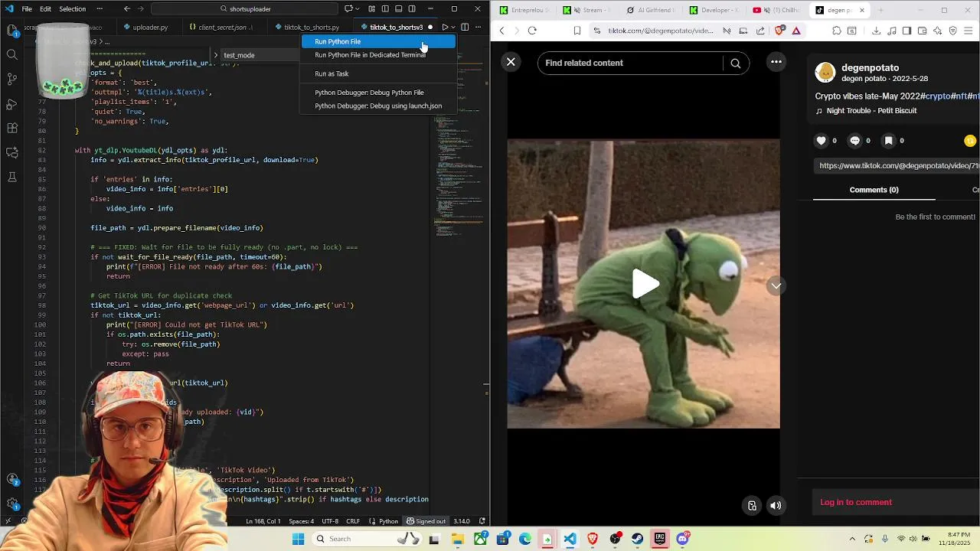Click Ln 168, Col 1 in status bar

pos(263,521)
